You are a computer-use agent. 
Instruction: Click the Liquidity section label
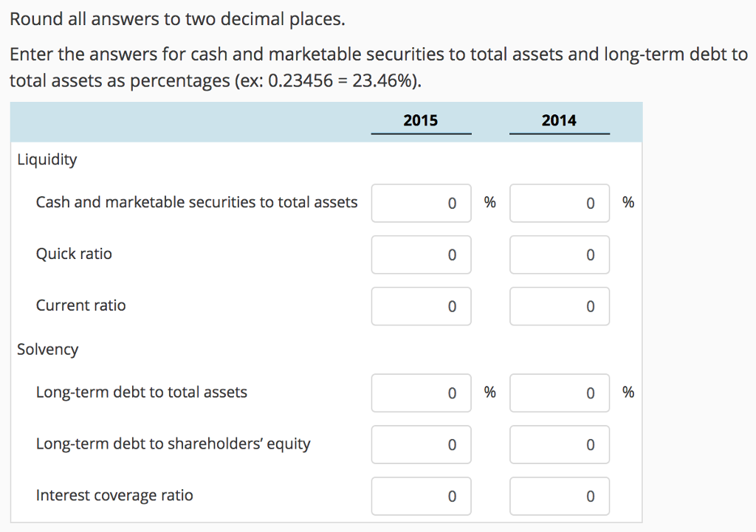47,159
